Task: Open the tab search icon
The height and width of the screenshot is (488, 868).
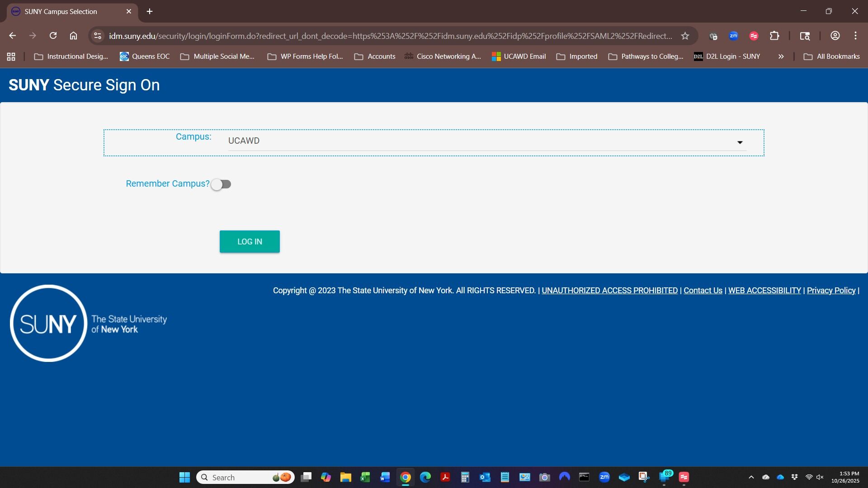Action: click(x=805, y=36)
